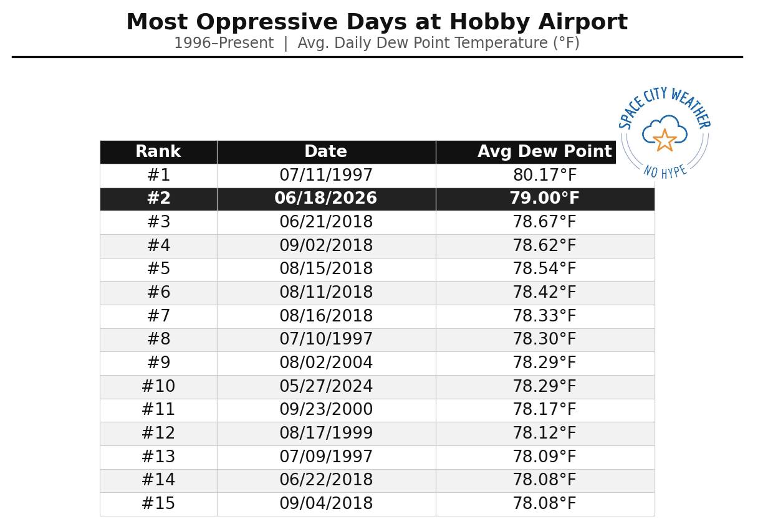The image size is (763, 532).
Task: Click the Space City Weather logo
Action: pyautogui.click(x=665, y=133)
